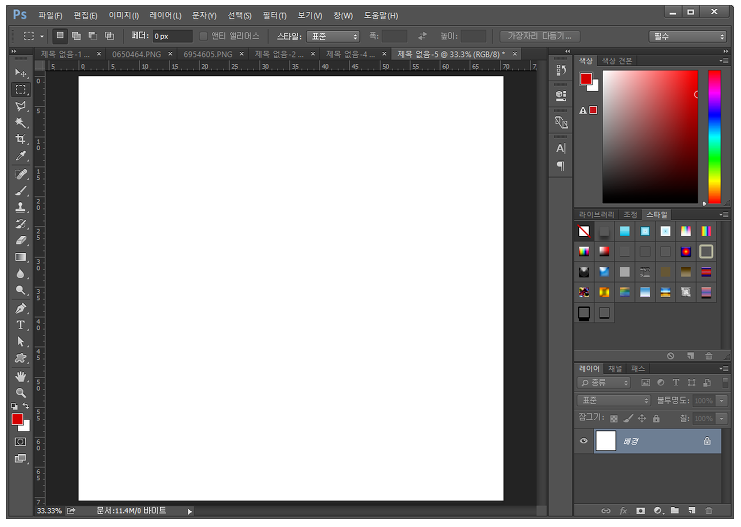This screenshot has height=527, width=741.
Task: Toggle Quick Mask mode
Action: pos(20,441)
